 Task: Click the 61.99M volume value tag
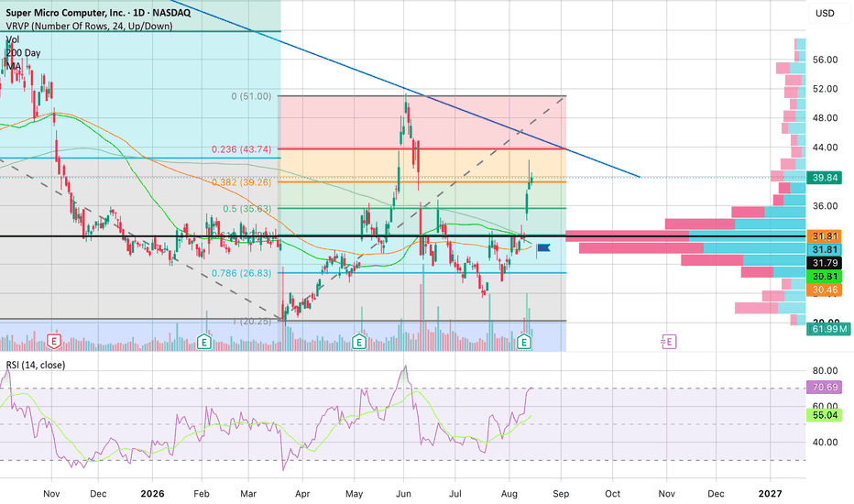coord(827,329)
